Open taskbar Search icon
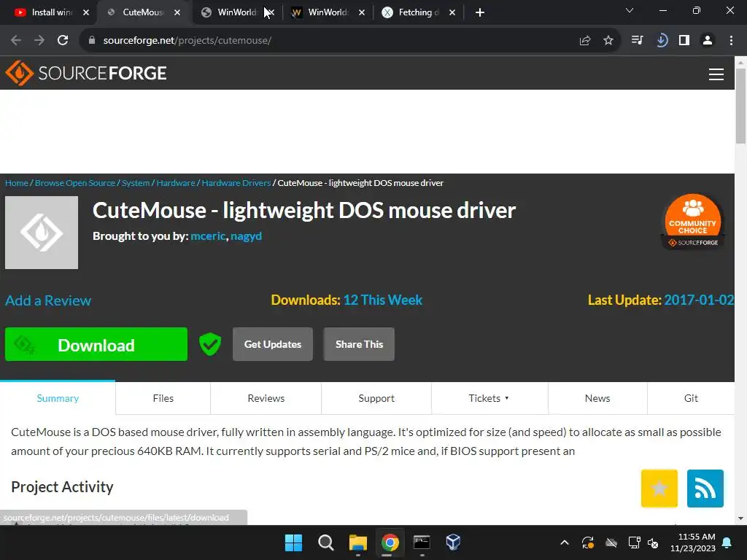The image size is (747, 560). [x=326, y=542]
